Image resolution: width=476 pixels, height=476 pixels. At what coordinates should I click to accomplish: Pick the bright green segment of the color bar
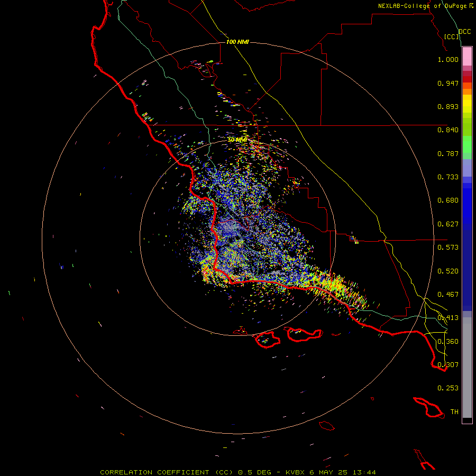coord(467,144)
